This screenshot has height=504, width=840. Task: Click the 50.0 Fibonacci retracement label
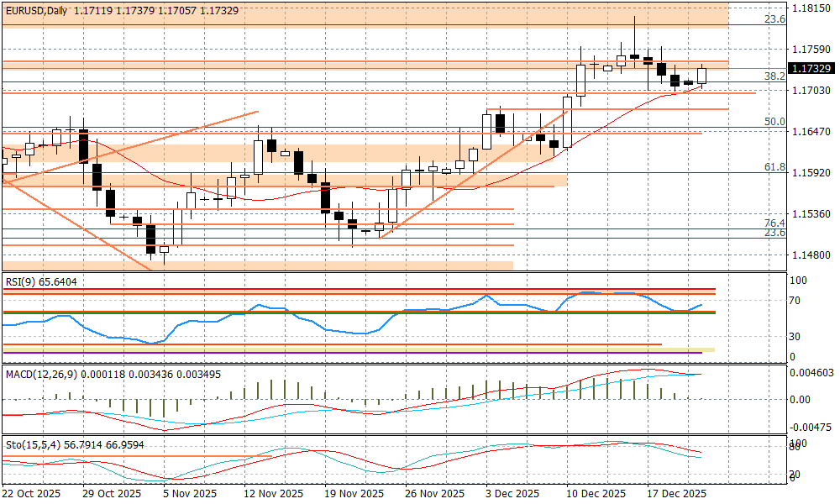774,122
